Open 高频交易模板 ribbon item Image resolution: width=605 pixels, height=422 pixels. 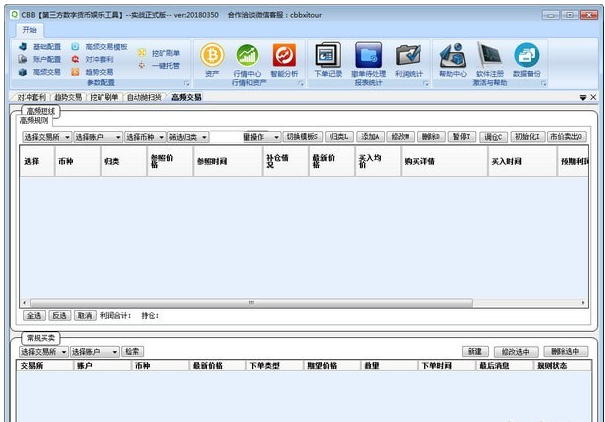point(99,47)
